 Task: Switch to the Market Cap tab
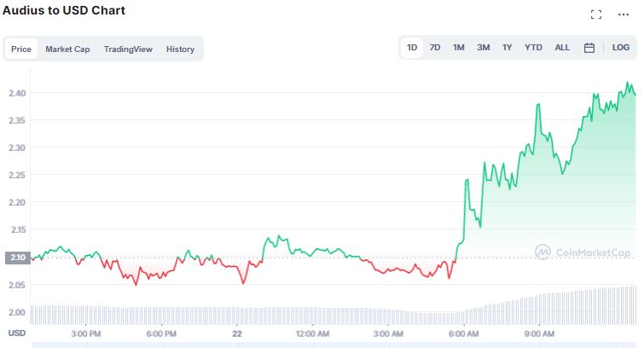67,49
